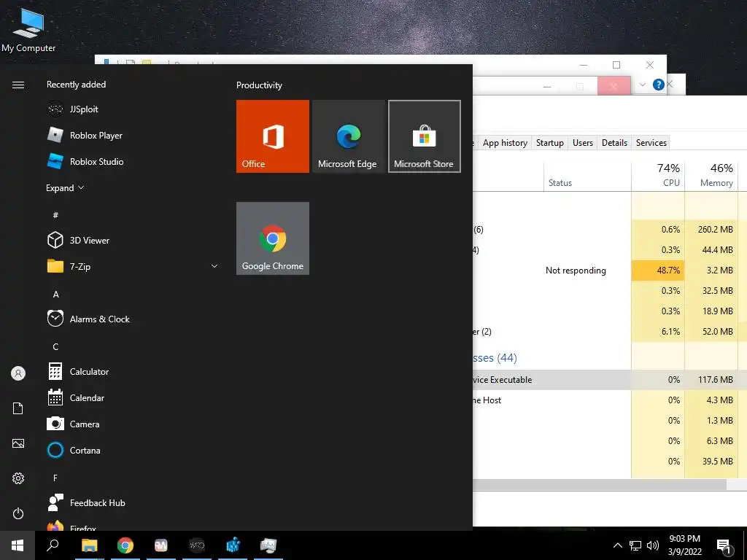Click the 48.7% CPU cell
The height and width of the screenshot is (560, 747).
click(658, 270)
